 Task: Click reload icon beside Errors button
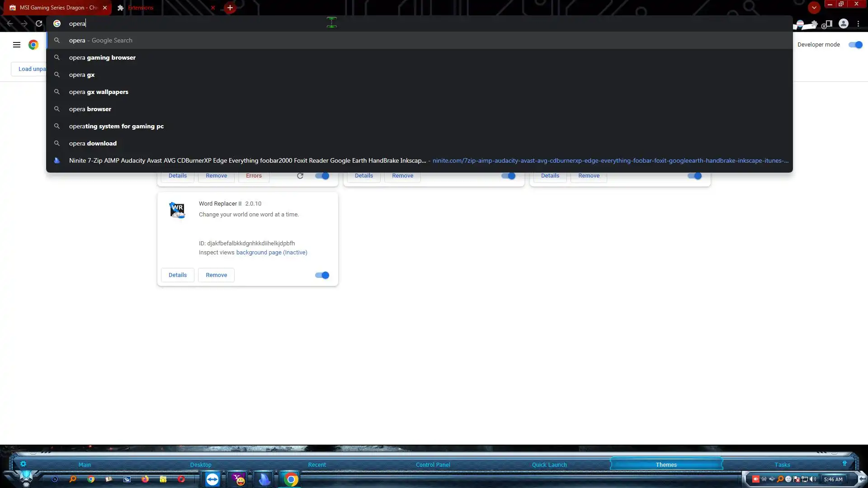coord(300,176)
